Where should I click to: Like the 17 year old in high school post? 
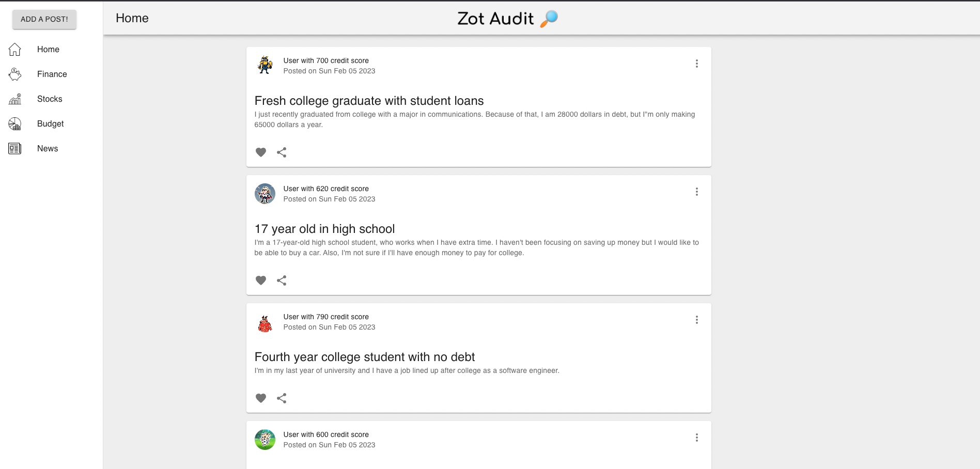coord(261,280)
